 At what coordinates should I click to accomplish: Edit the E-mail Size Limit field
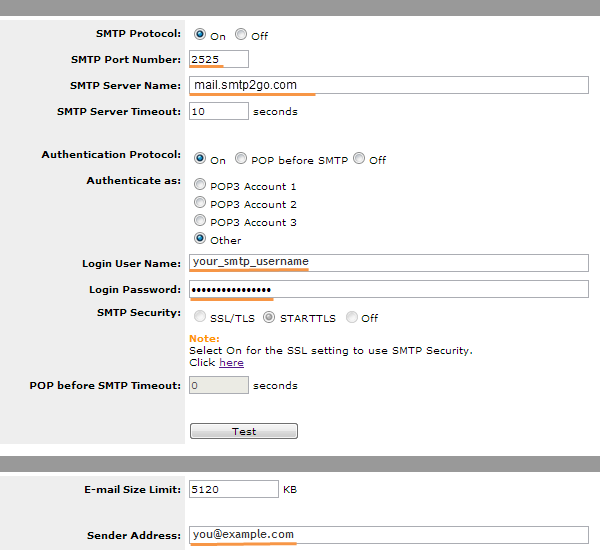234,489
